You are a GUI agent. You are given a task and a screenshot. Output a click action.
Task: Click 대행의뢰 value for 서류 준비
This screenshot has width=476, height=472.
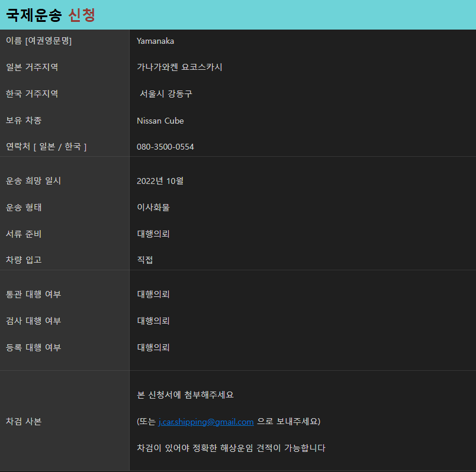(x=153, y=234)
